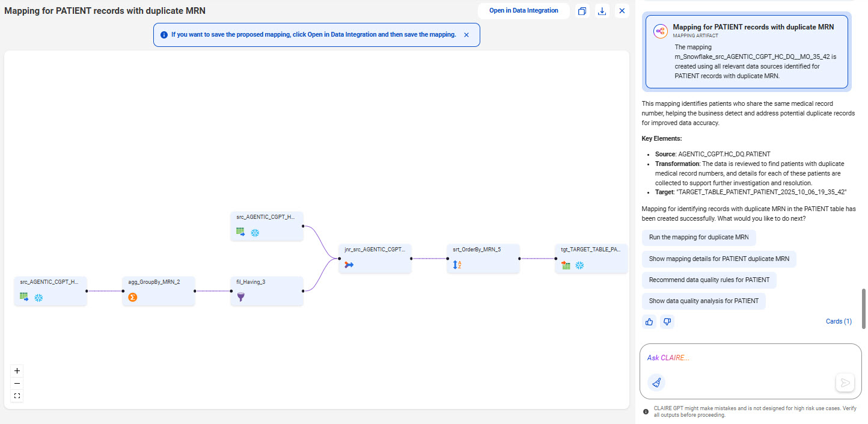Click the download mapping icon

tap(602, 11)
